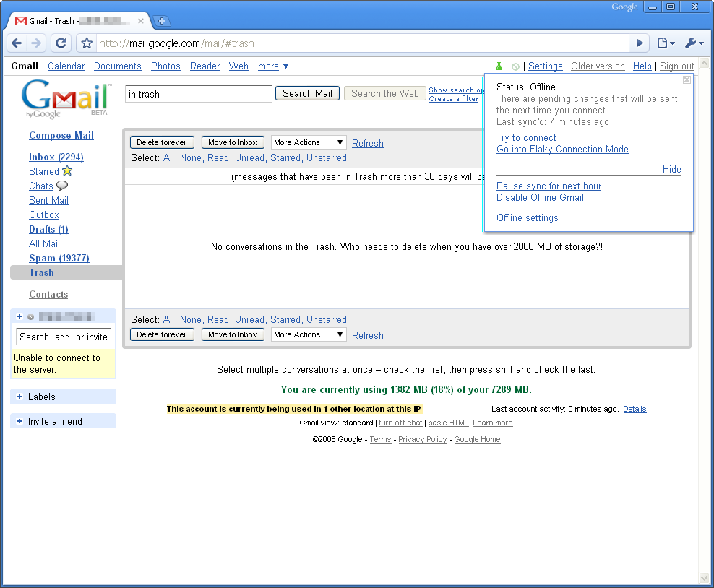Open the page menu icon

click(x=666, y=43)
